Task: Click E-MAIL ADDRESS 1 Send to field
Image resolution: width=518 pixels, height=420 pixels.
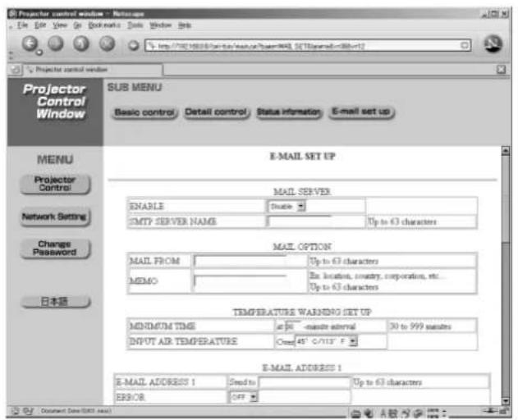Action: coord(305,382)
